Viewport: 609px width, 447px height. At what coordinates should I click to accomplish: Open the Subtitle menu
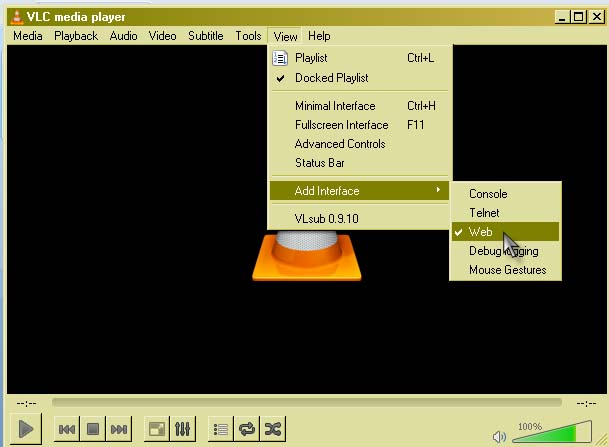pos(205,36)
